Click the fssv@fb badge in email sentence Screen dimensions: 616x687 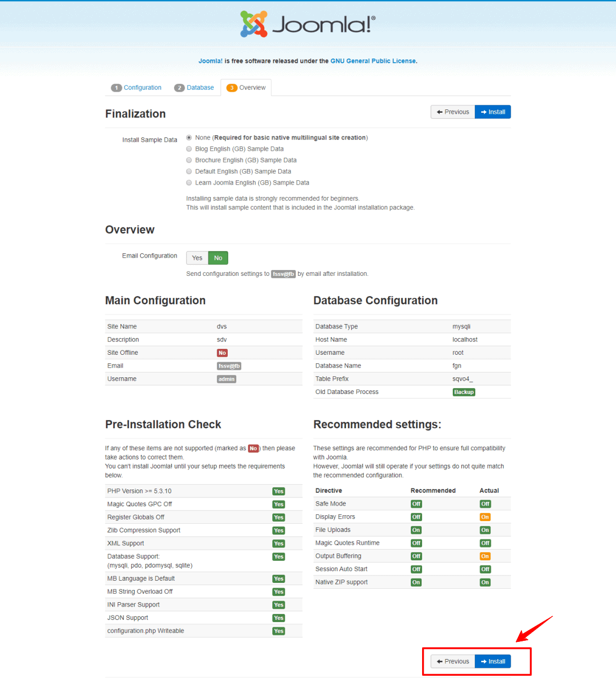pos(284,274)
